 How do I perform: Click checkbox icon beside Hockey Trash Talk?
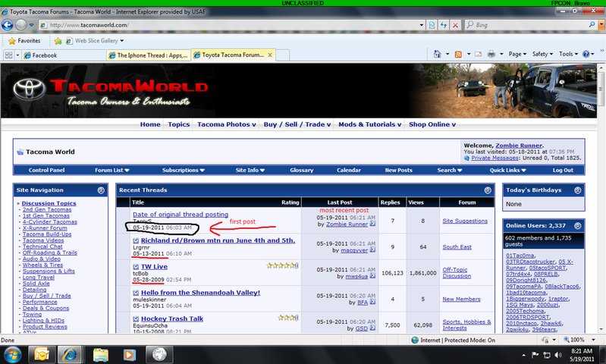pos(136,319)
